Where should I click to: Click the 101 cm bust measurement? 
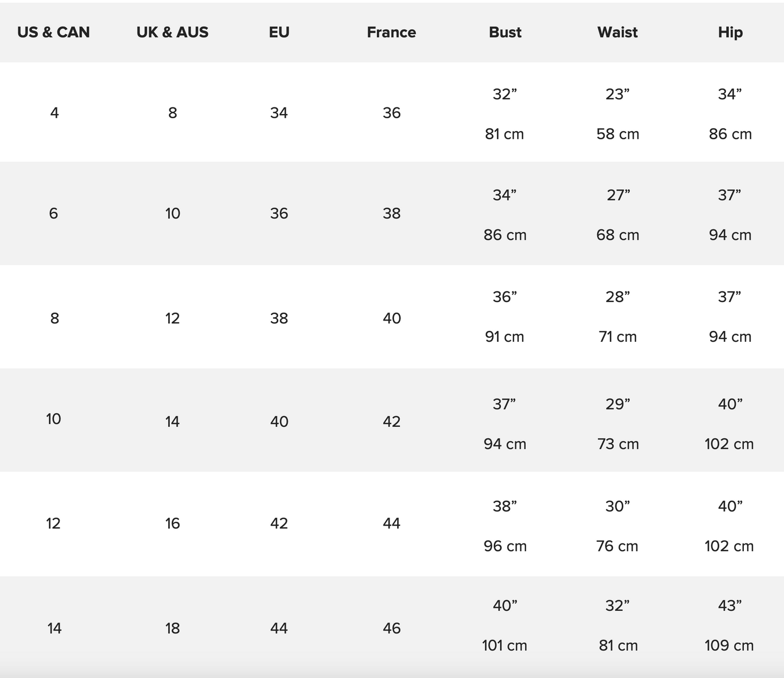(x=505, y=645)
